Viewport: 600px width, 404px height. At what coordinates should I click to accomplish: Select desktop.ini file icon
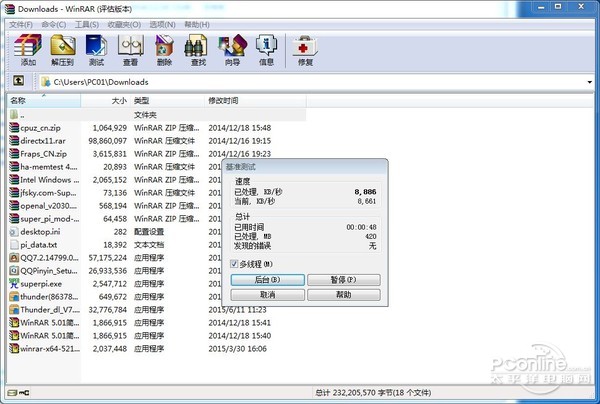coord(14,231)
